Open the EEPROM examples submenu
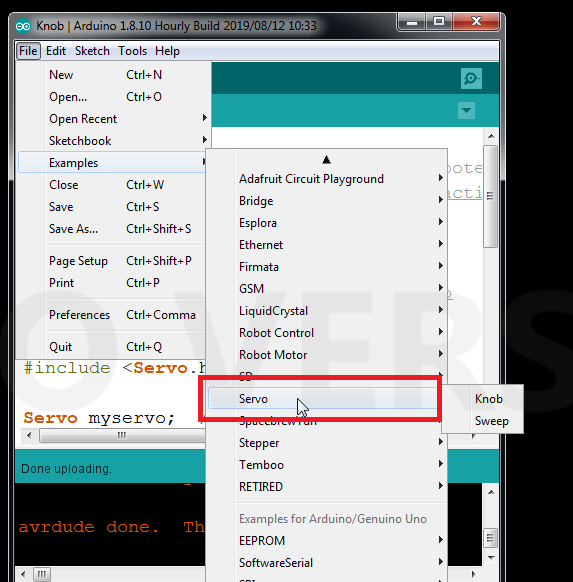This screenshot has height=582, width=573. click(327, 540)
